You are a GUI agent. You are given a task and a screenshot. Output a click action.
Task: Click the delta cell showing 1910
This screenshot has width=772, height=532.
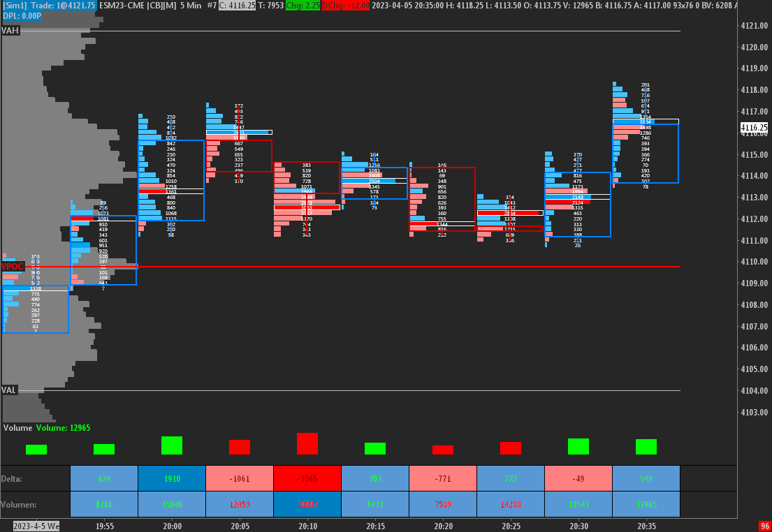pyautogui.click(x=172, y=478)
